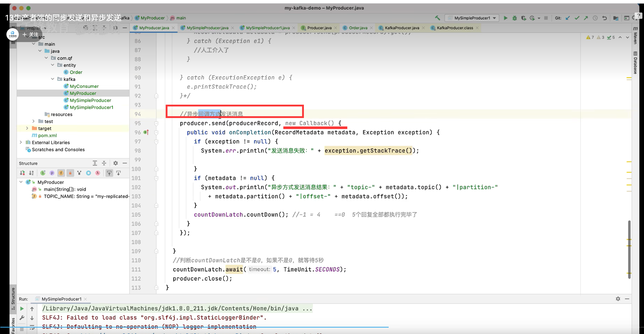Expand the target folder
644x334 pixels.
pos(27,128)
